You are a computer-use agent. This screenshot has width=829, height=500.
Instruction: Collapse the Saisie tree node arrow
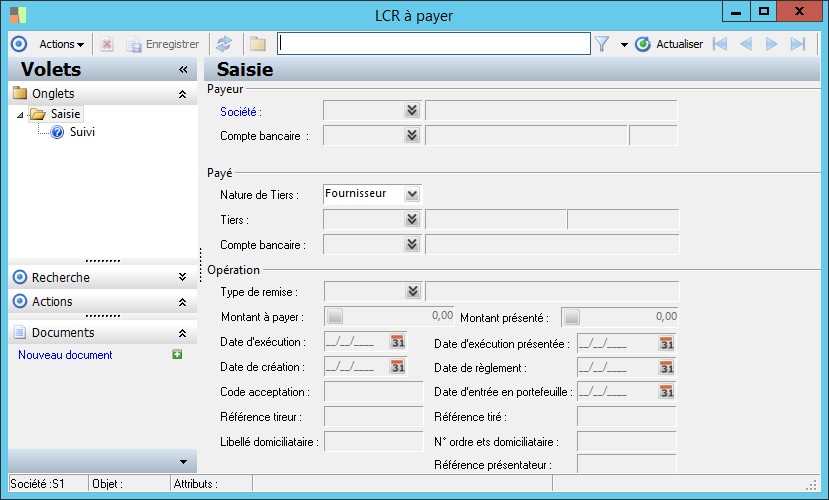click(20, 115)
